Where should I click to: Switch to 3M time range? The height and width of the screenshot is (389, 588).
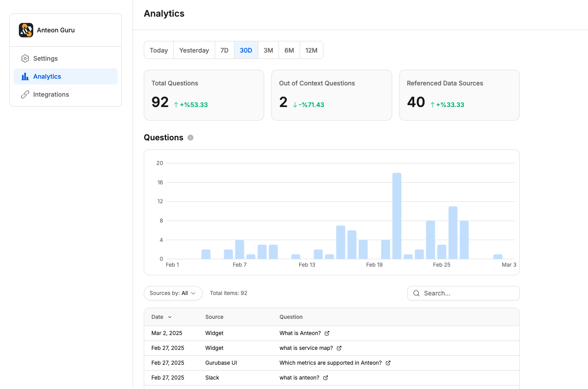pos(268,50)
